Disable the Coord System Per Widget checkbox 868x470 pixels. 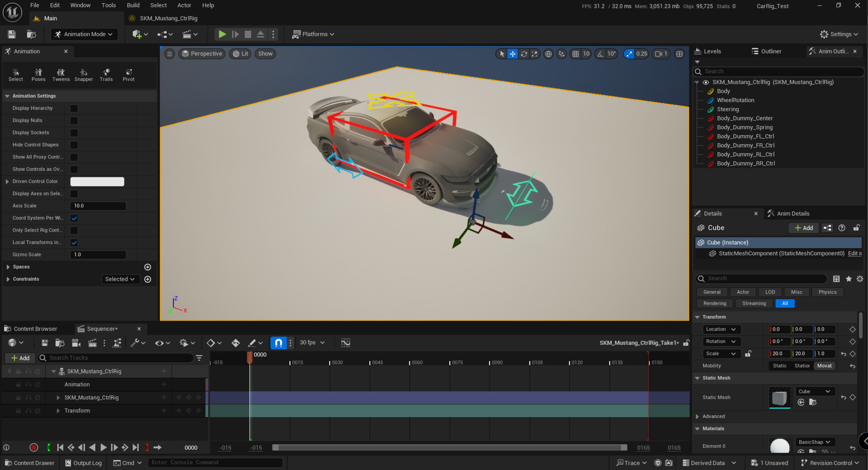(x=74, y=218)
